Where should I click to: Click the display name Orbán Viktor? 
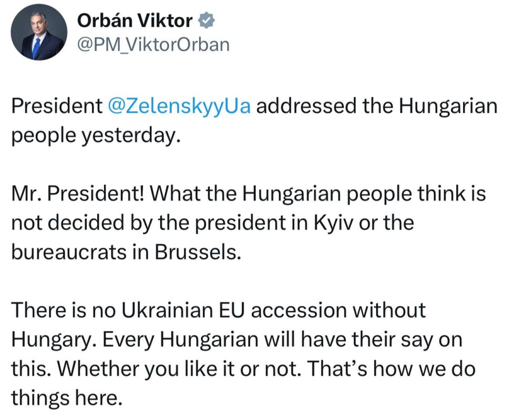[x=135, y=21]
